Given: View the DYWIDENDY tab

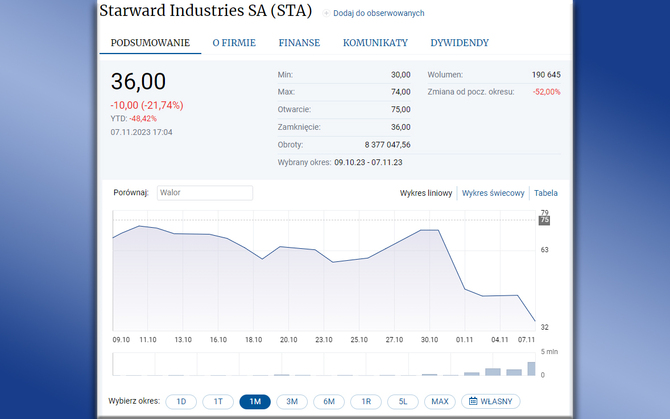Looking at the screenshot, I should tap(459, 43).
